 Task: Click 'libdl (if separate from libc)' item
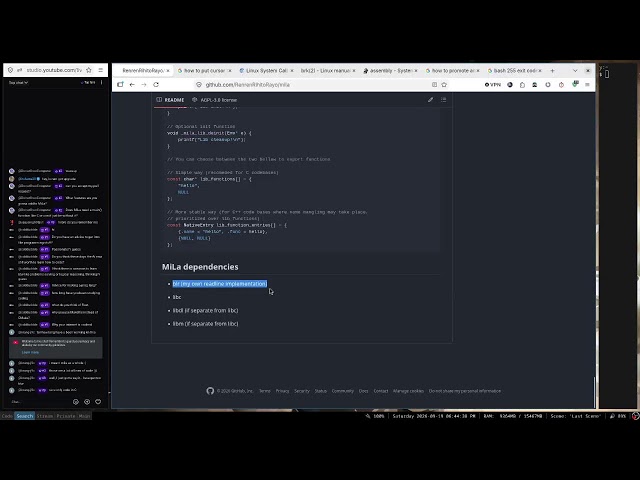click(205, 310)
